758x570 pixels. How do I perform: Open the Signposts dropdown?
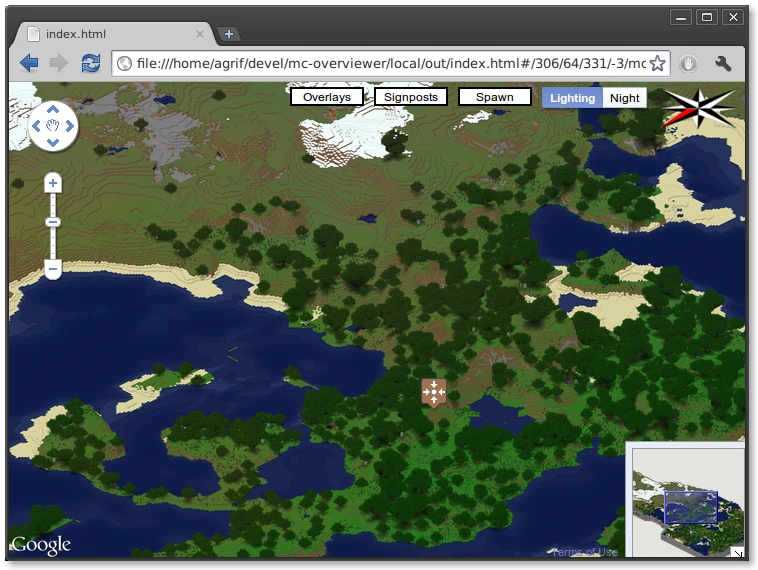411,97
